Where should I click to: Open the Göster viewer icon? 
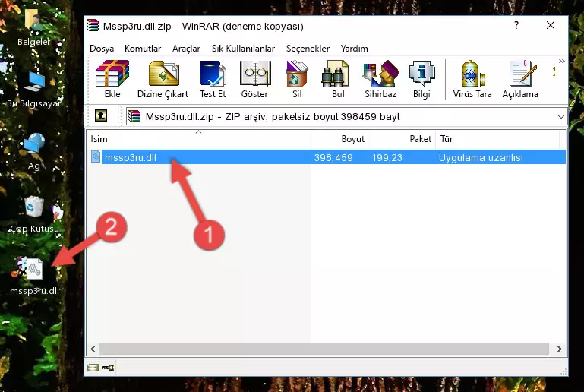(x=254, y=79)
